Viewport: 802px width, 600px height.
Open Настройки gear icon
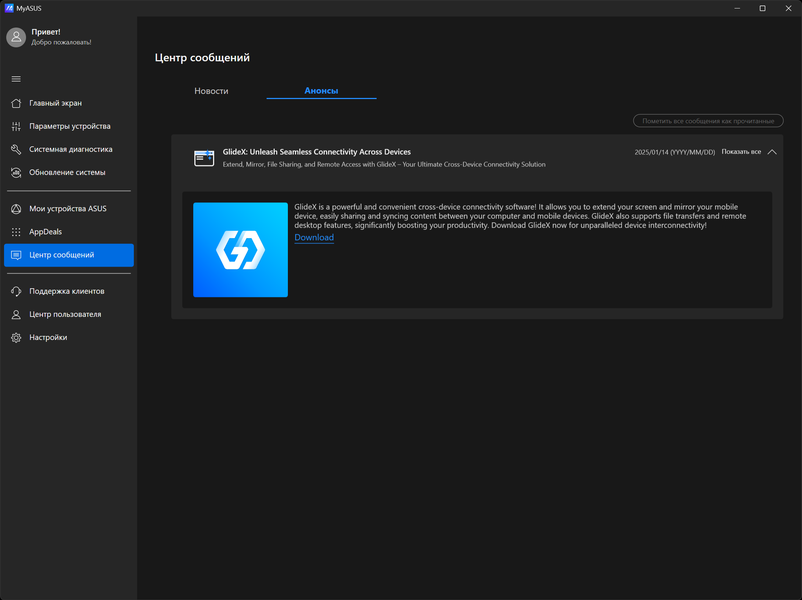(16, 338)
